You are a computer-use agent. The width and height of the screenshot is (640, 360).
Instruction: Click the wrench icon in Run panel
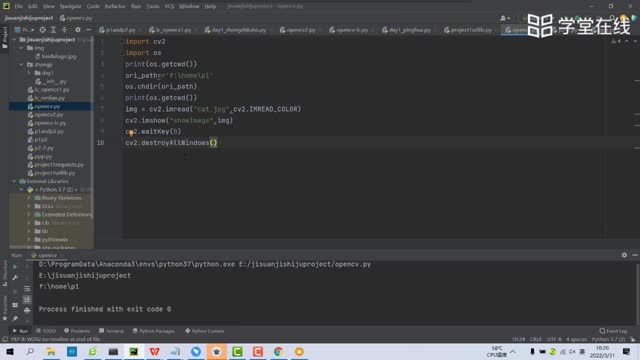(x=15, y=278)
